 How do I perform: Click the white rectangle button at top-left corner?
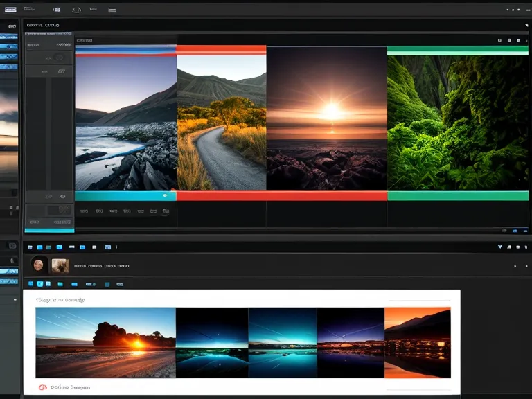(x=10, y=9)
